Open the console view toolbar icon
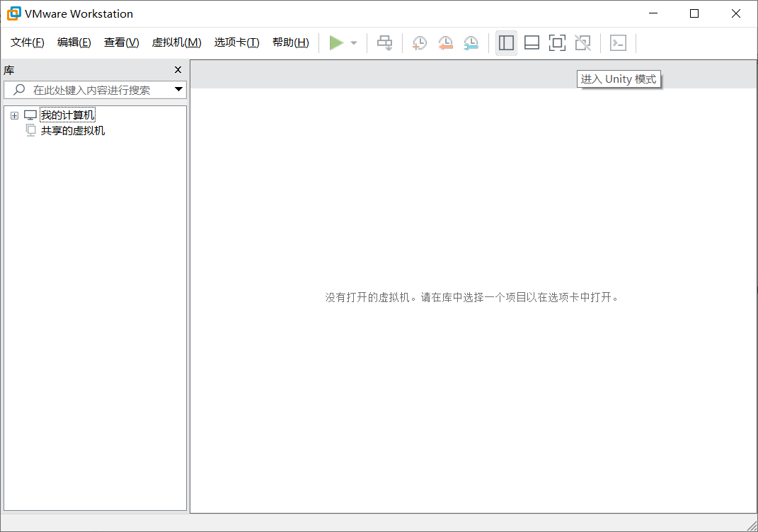Screen dimensions: 758x532 (619, 43)
